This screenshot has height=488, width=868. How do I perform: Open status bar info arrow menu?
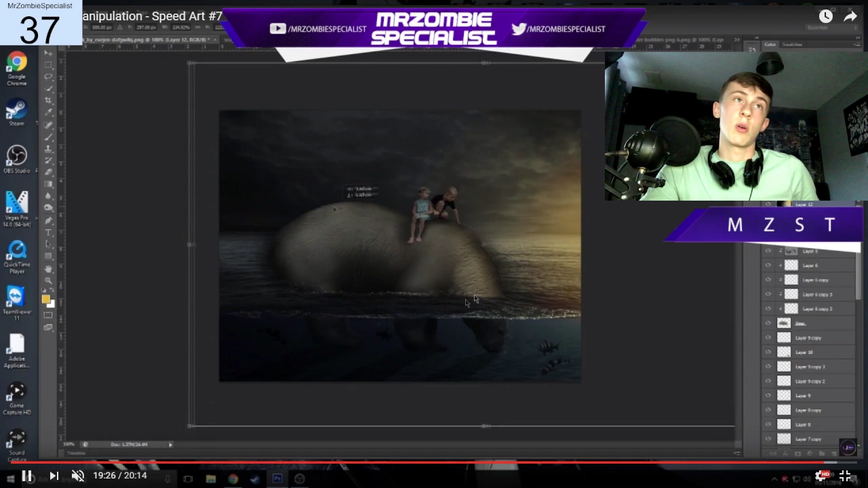click(170, 445)
